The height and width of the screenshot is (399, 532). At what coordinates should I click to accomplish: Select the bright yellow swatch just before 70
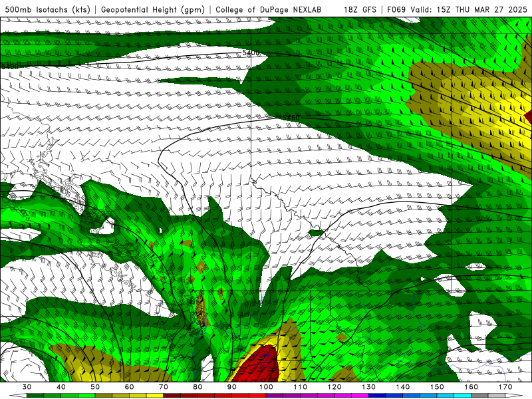click(x=155, y=395)
